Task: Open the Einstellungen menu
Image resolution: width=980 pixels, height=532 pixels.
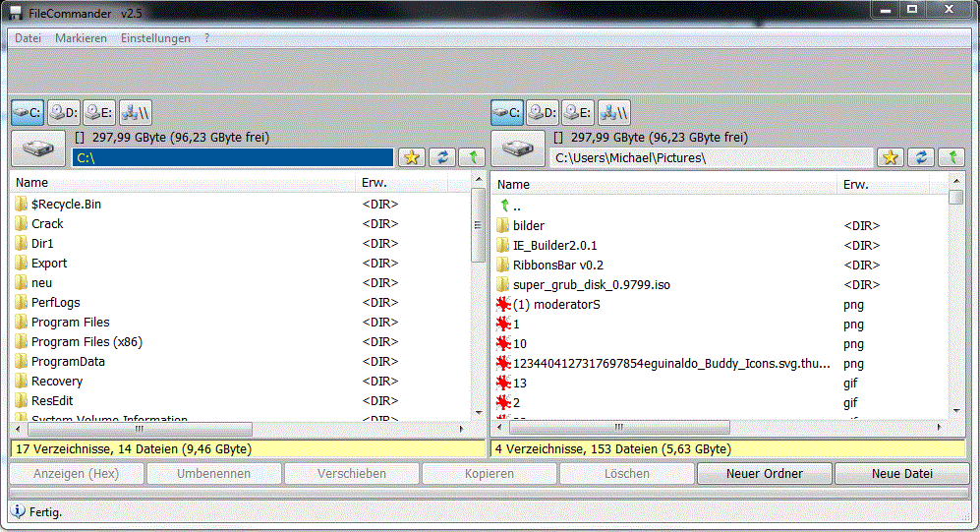Action: click(x=155, y=38)
